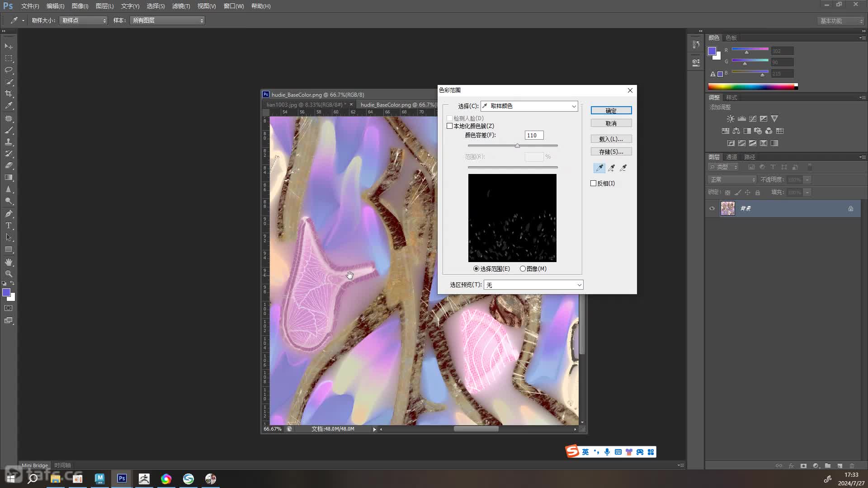868x488 pixels.
Task: Enable the 本地化颜色簇 checkbox
Action: (449, 126)
